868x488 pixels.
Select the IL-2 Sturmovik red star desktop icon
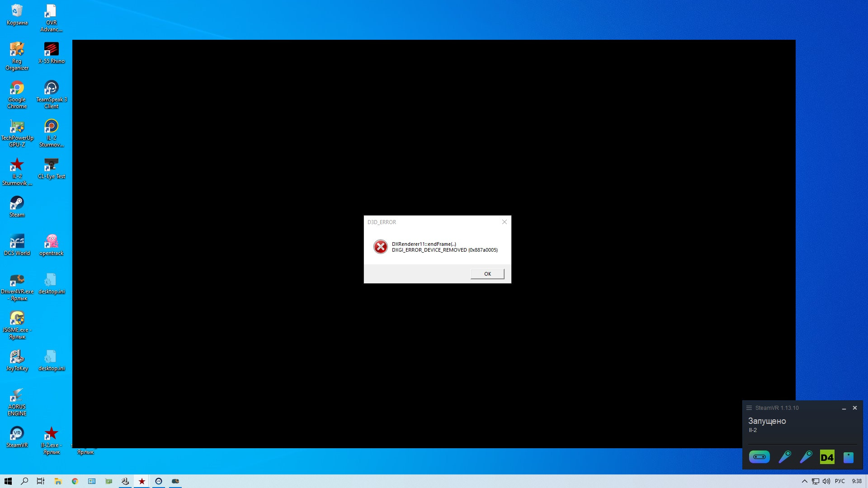pyautogui.click(x=17, y=172)
